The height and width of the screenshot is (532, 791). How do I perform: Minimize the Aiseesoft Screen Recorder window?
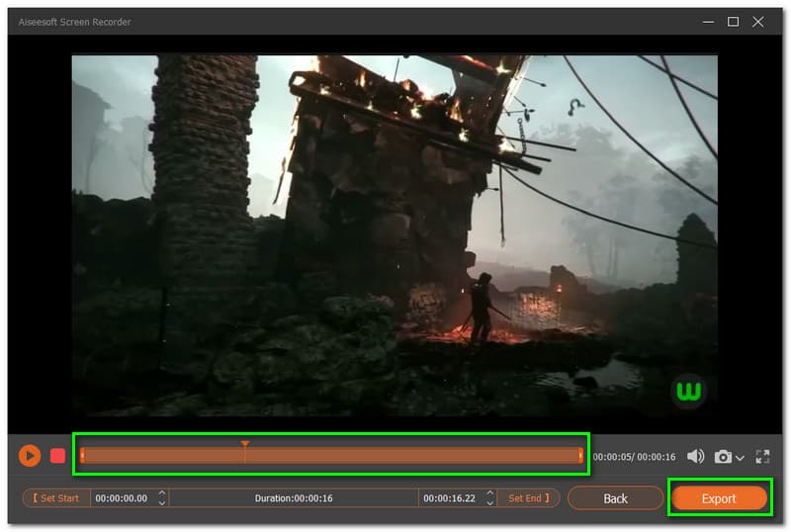coord(708,22)
